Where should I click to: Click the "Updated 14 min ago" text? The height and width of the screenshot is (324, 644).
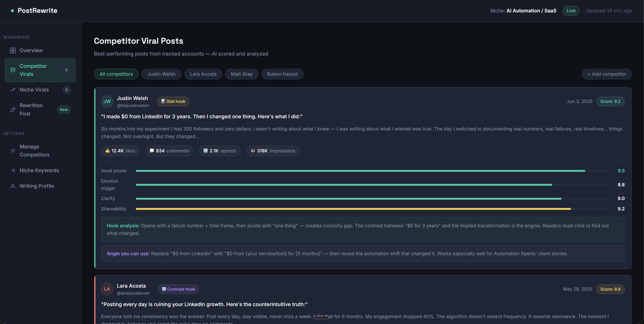pos(609,11)
